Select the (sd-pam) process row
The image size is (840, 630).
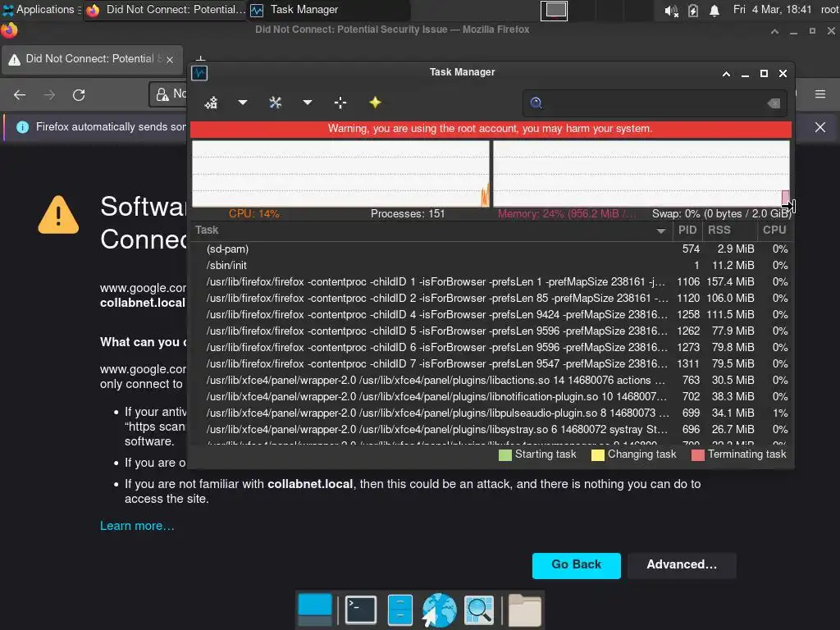(491, 249)
